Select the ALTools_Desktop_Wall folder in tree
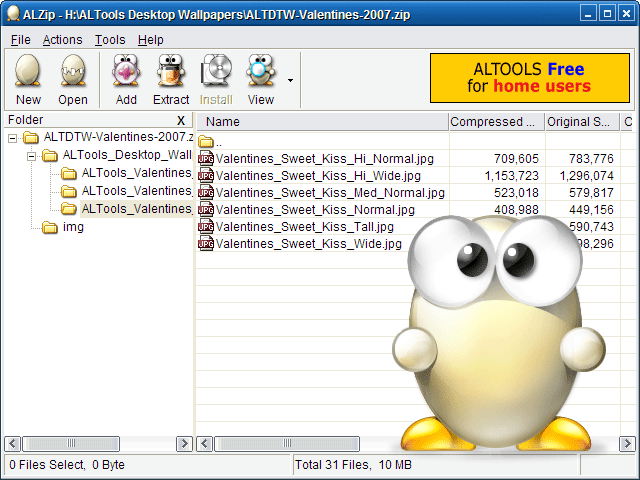Screen dimensions: 640x480 (x=127, y=155)
